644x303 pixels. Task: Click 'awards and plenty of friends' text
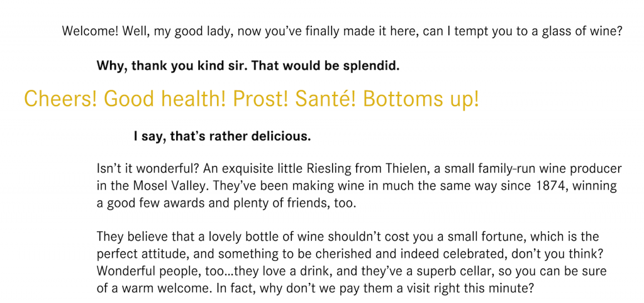click(250, 203)
